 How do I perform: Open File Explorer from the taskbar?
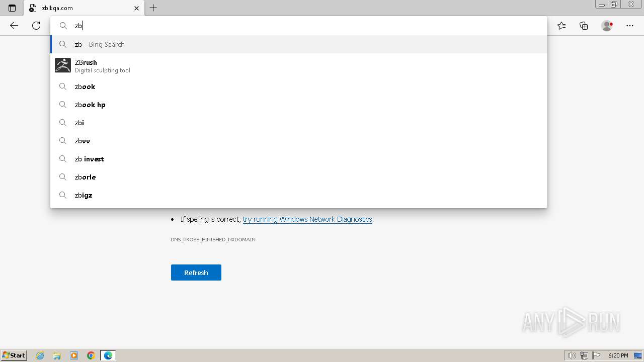point(57,355)
